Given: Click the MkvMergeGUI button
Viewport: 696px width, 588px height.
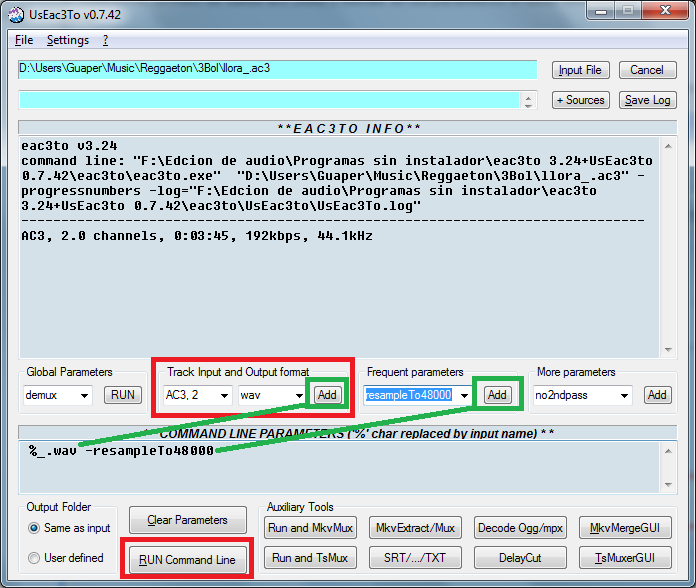Looking at the screenshot, I should (625, 528).
